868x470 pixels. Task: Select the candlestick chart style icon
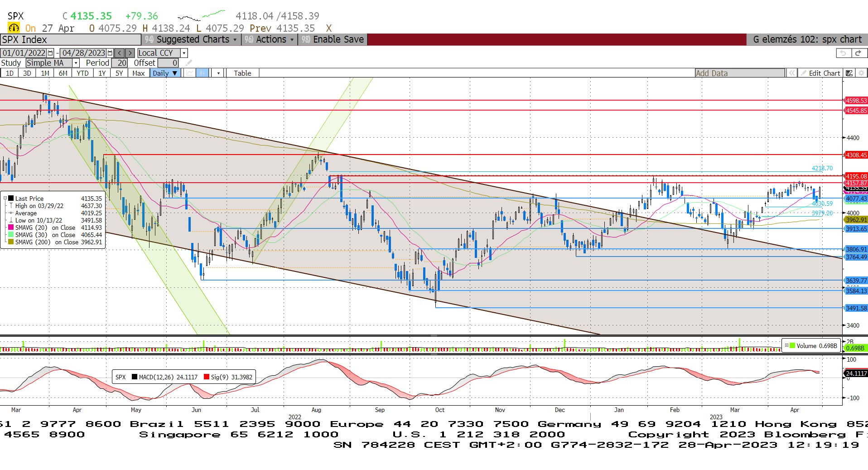[x=203, y=73]
